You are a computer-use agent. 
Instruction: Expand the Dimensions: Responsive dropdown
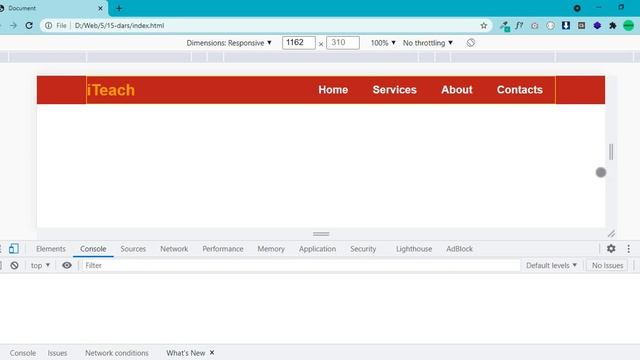coord(229,43)
